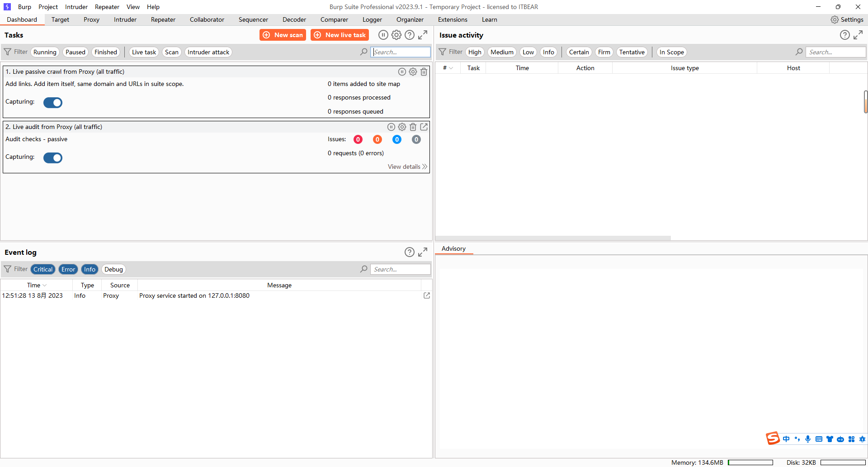Click the Tasks search magnifier icon
The width and height of the screenshot is (868, 467).
364,52
